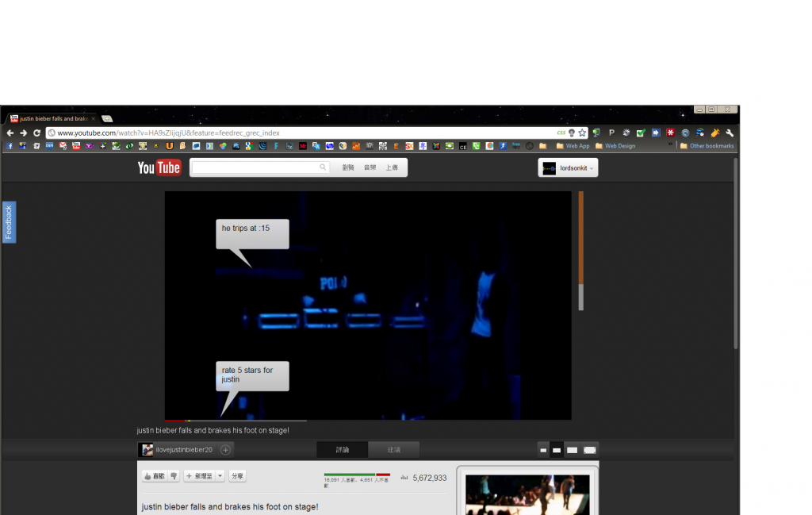
Task: Click the page vertical scrollbar
Action: click(735, 254)
